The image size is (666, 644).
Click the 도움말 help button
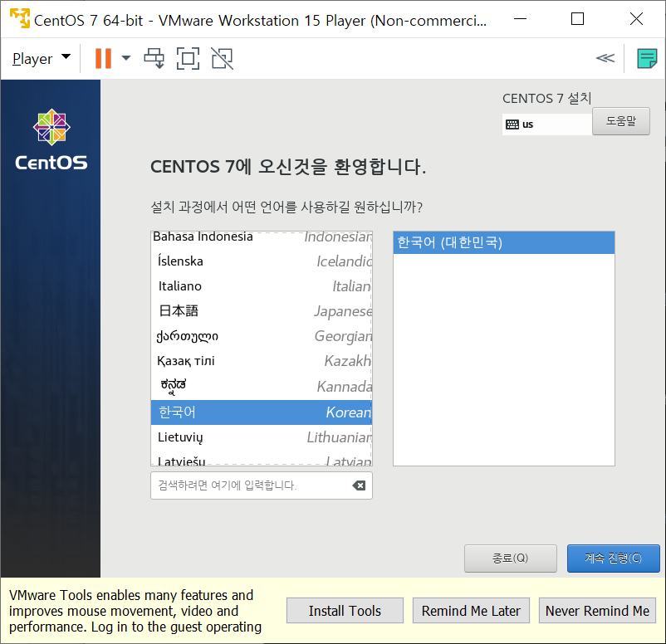coord(620,121)
